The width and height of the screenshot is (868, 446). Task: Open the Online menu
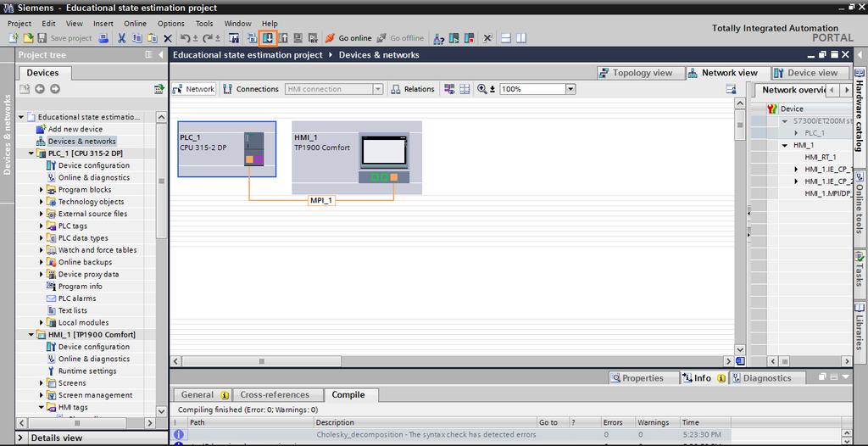point(135,23)
